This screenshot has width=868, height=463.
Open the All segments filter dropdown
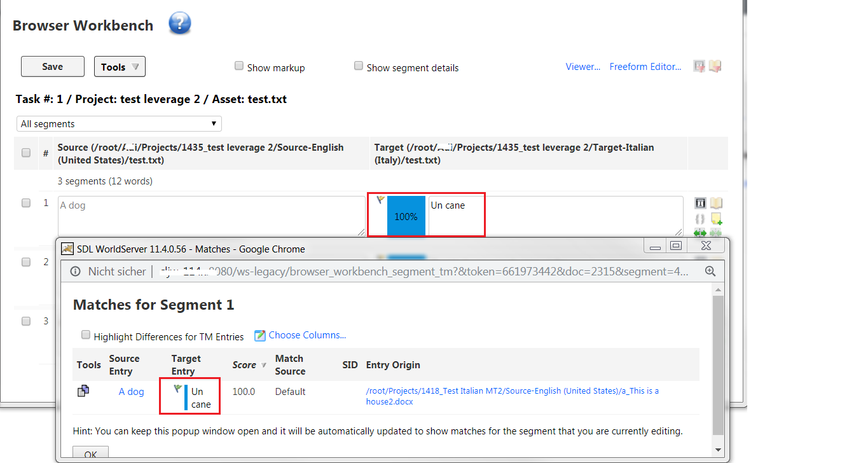[119, 123]
